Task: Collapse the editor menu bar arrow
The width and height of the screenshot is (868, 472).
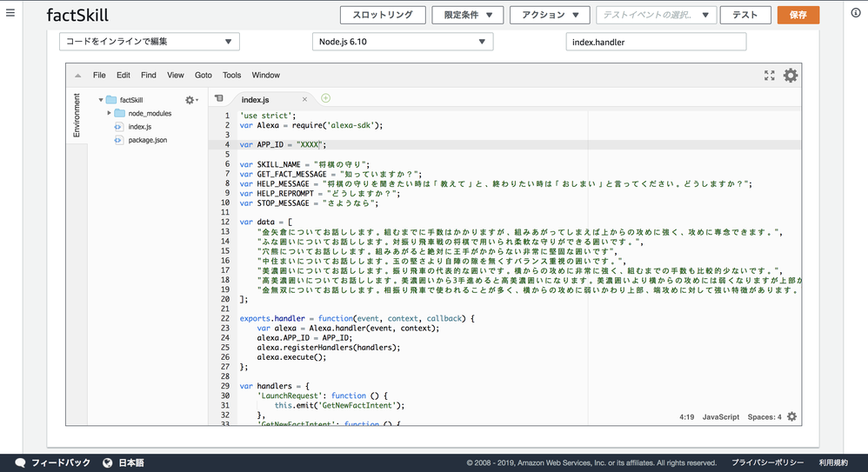Action: [x=78, y=76]
